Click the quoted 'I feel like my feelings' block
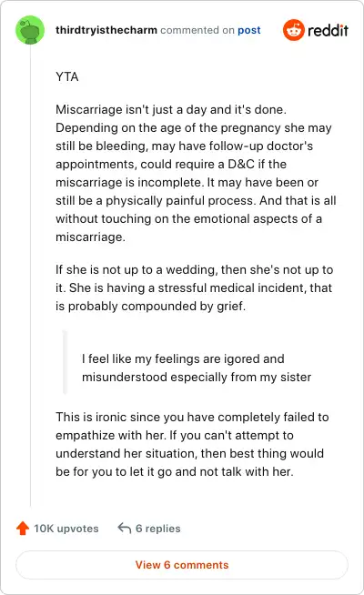Viewport: 364px width, 595px height. [x=197, y=368]
